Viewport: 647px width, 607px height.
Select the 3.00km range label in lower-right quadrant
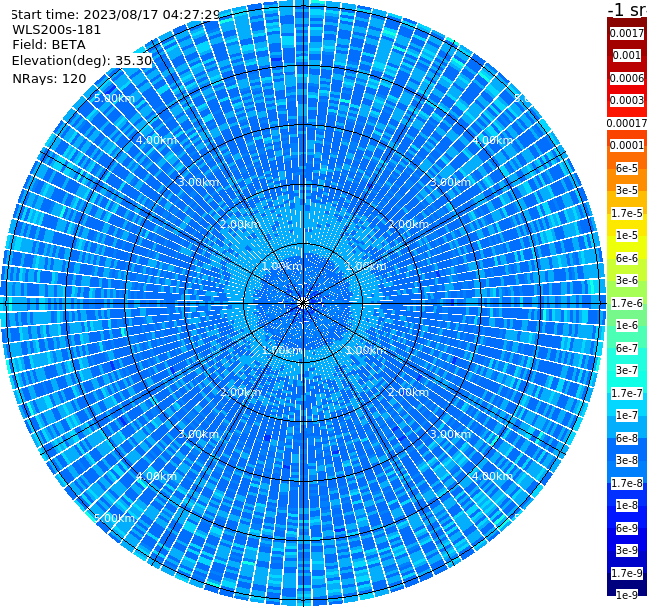click(451, 434)
